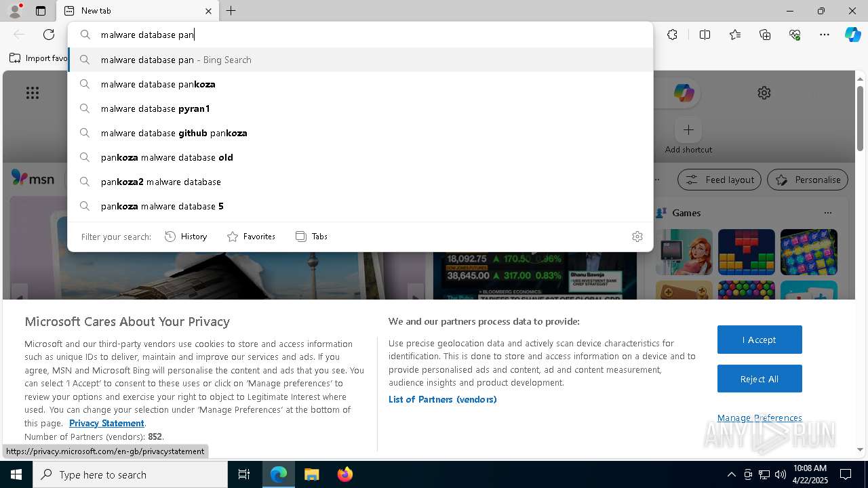Screen dimensions: 868x488
Task: Open Microsoft Edge from the taskbar
Action: [279, 474]
